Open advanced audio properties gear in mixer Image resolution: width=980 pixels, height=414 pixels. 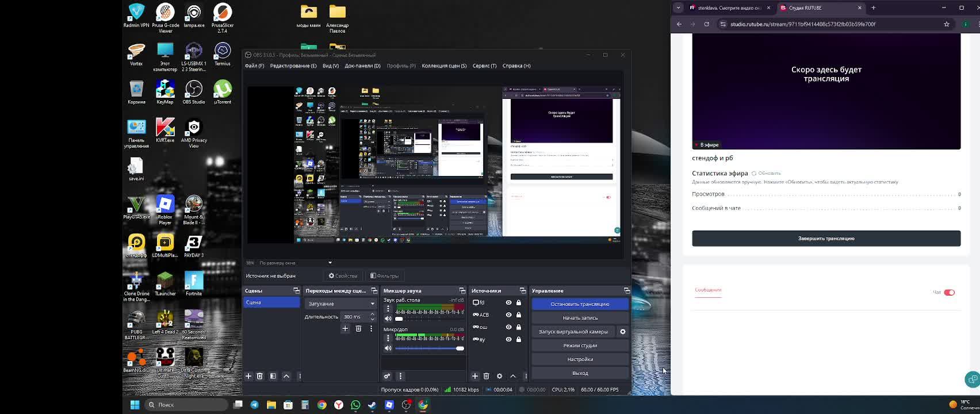[x=387, y=376]
